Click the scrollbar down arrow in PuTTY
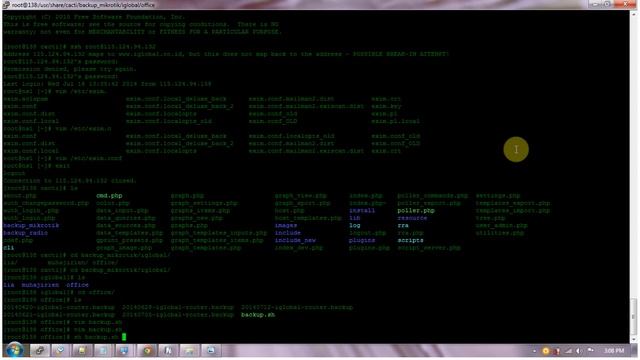Screen dimensions: 640x360 coord(633,339)
